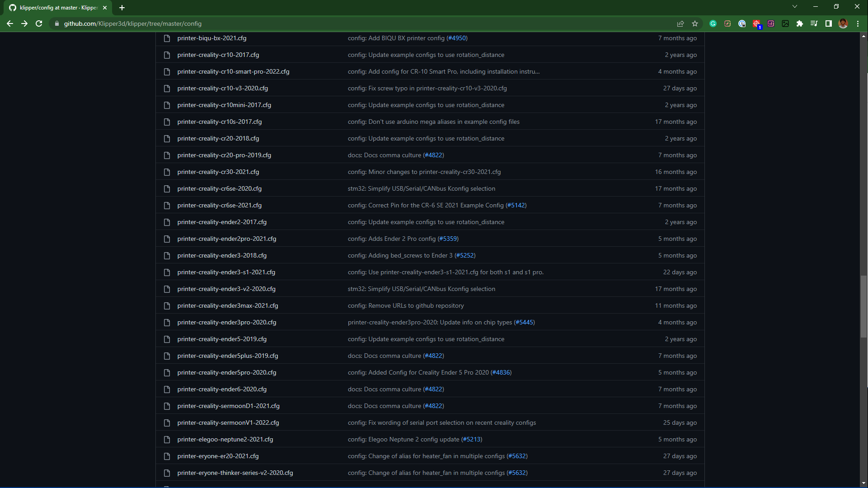Open the Chrome three-dot menu
Screen dimensions: 868x488
858,23
